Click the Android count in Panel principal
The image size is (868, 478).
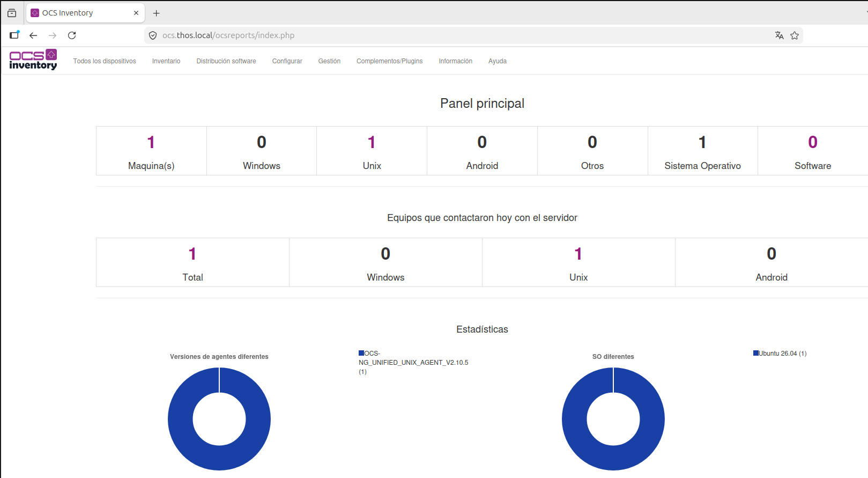click(x=482, y=142)
